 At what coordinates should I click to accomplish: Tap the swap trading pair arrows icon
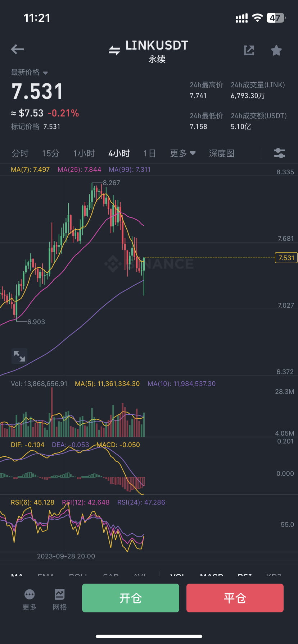tap(114, 50)
